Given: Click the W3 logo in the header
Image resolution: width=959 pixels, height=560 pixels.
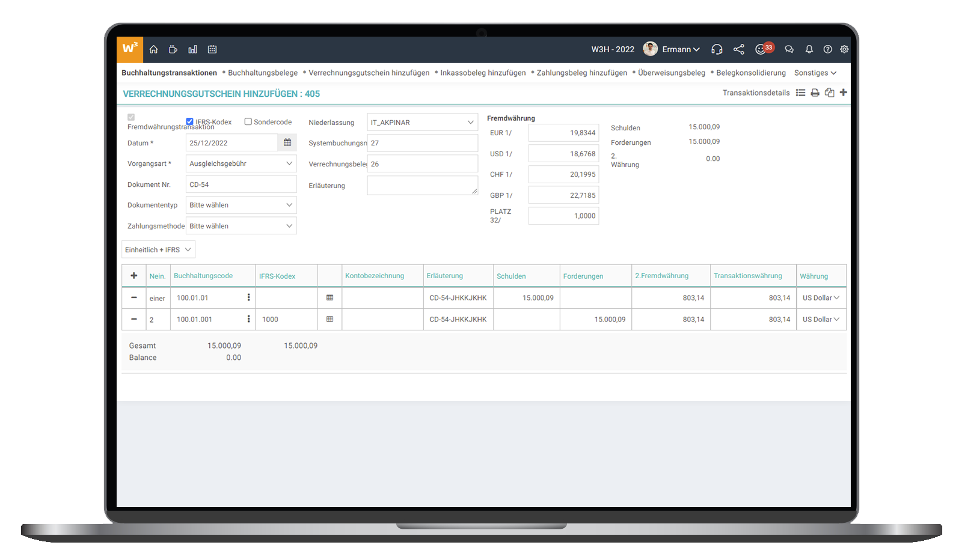Looking at the screenshot, I should point(130,49).
